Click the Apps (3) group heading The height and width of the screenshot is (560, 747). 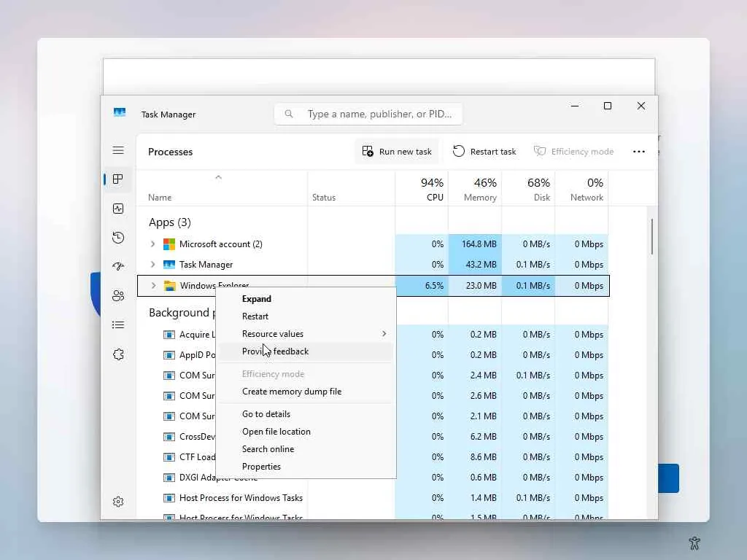pyautogui.click(x=169, y=222)
